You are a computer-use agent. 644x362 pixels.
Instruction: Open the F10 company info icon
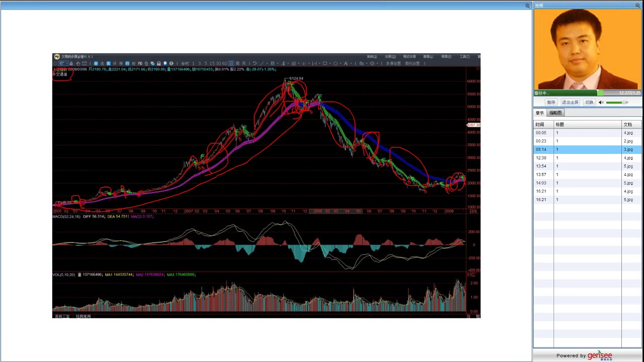tap(140, 63)
